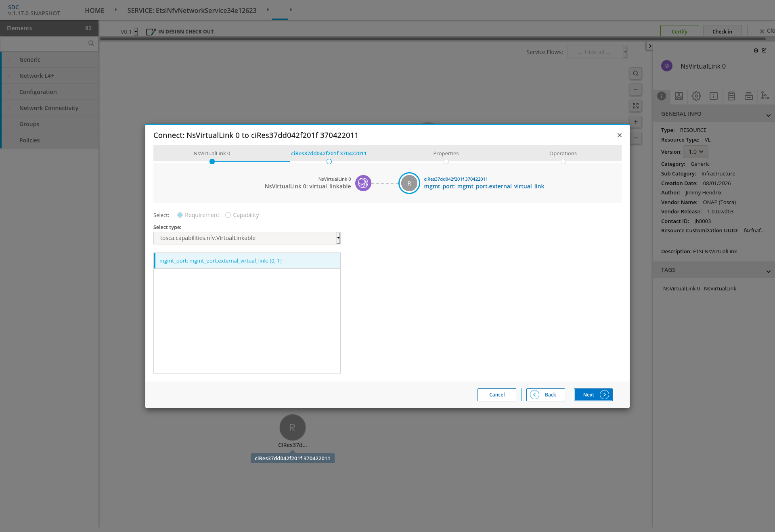Open the requirements and capabilities tab icon

[x=765, y=96]
